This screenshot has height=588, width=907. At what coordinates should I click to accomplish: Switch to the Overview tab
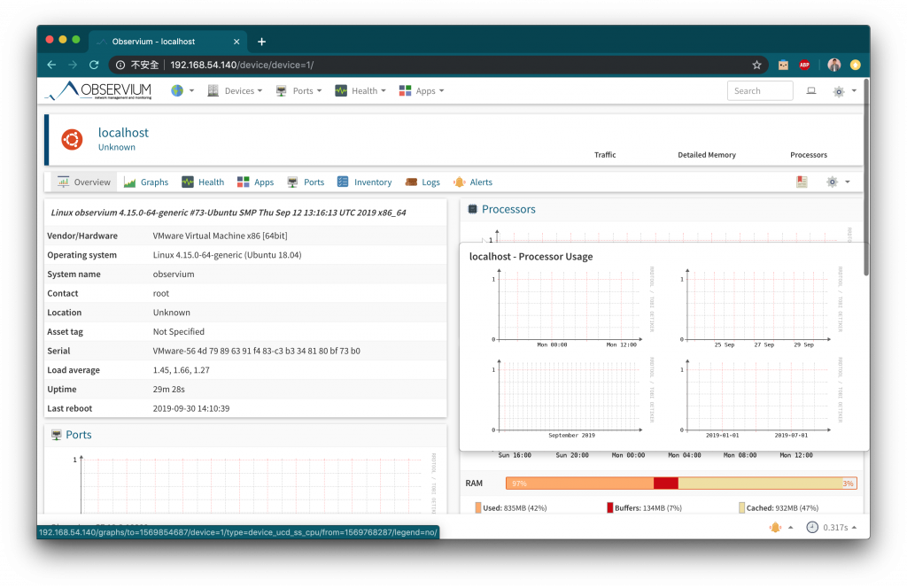point(84,182)
